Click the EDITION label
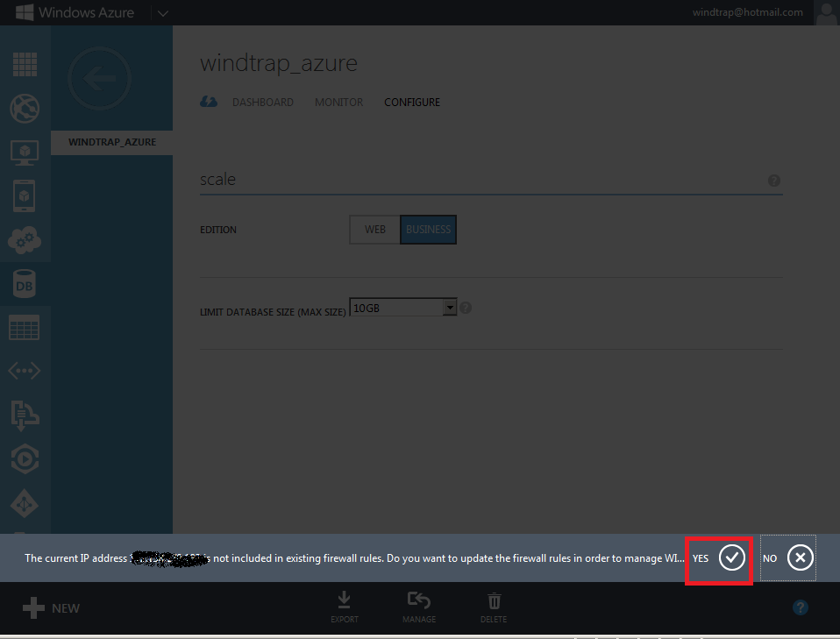This screenshot has width=840, height=639. [x=218, y=230]
